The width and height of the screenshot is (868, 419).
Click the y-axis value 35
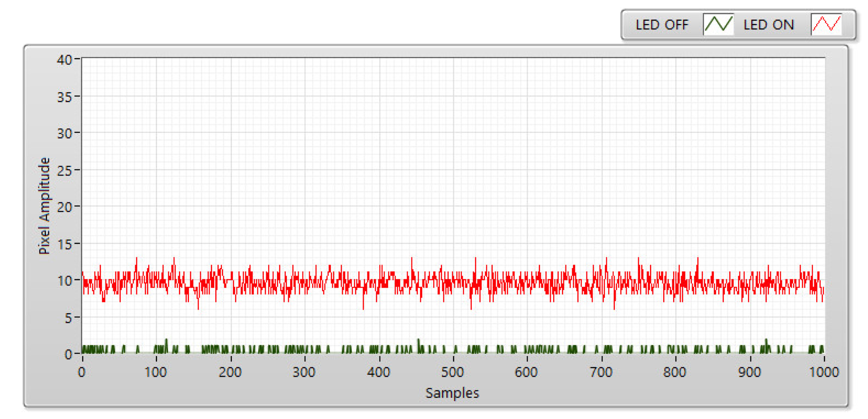click(64, 97)
